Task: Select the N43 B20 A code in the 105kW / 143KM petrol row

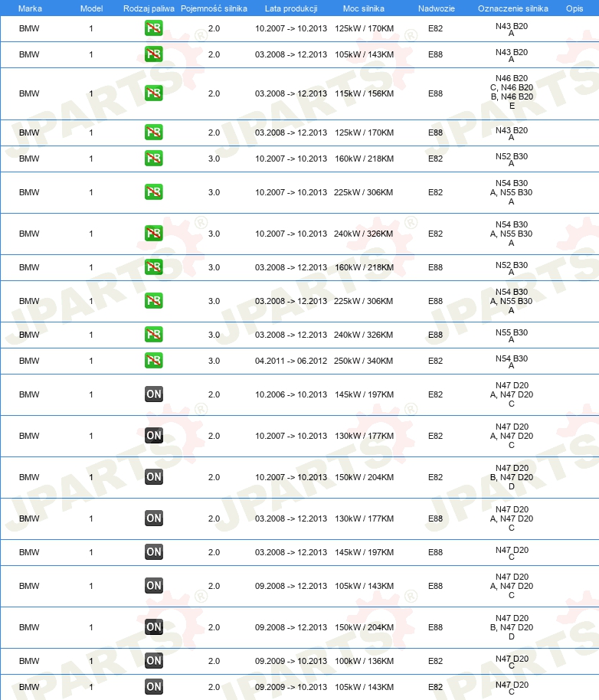Action: tap(512, 55)
